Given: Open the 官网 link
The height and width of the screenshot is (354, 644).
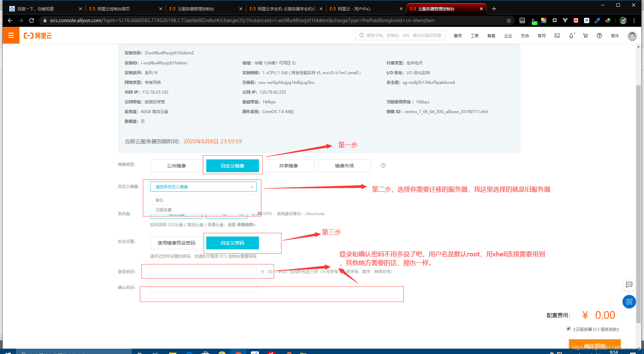Looking at the screenshot, I should tap(542, 36).
